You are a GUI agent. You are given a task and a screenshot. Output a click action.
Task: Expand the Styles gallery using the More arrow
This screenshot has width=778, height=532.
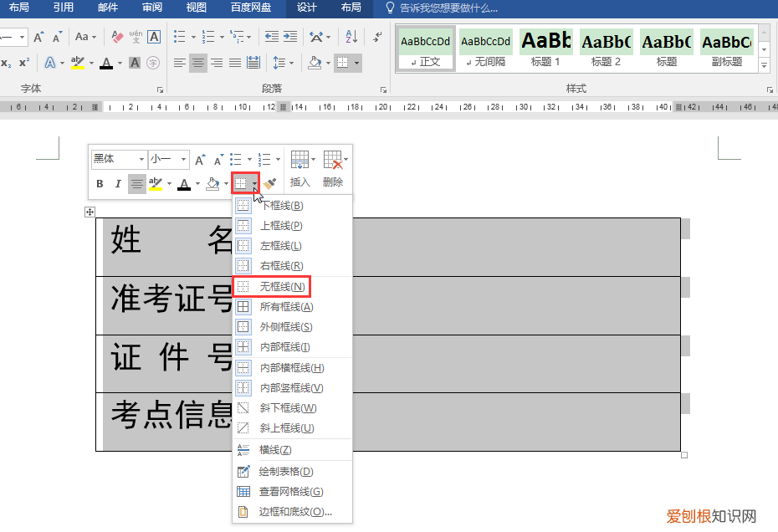[x=764, y=64]
